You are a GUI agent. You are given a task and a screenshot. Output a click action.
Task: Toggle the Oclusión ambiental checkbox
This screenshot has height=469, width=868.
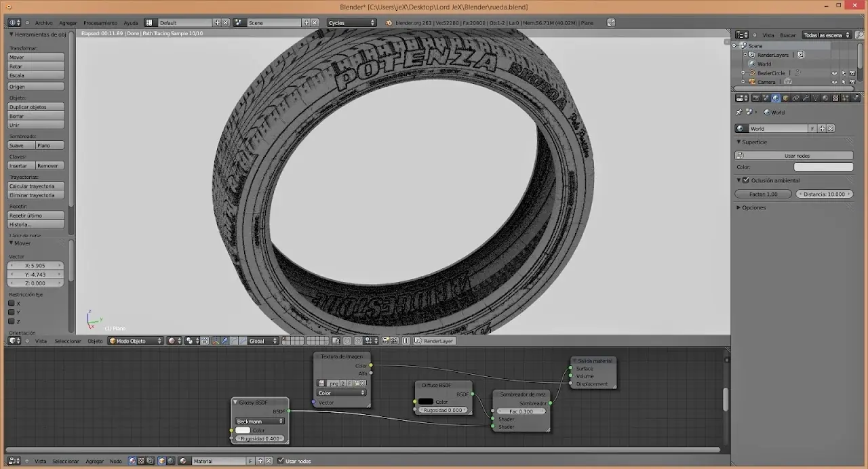[746, 180]
